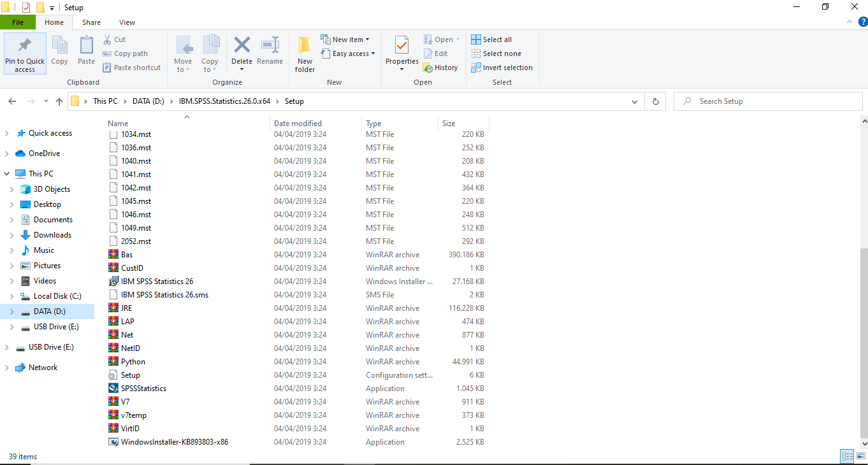Screen dimensions: 868x465
Task: Collapse the ribbon with chevron arrow
Action: pyautogui.click(x=850, y=22)
